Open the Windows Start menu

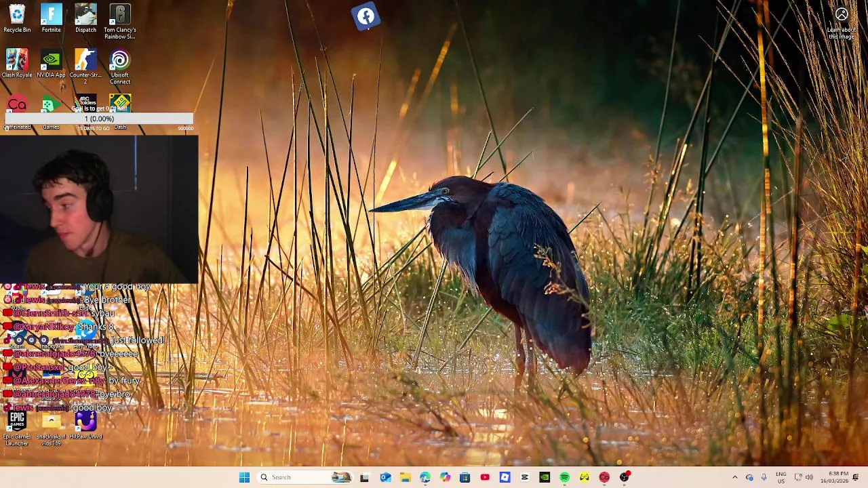tap(244, 477)
